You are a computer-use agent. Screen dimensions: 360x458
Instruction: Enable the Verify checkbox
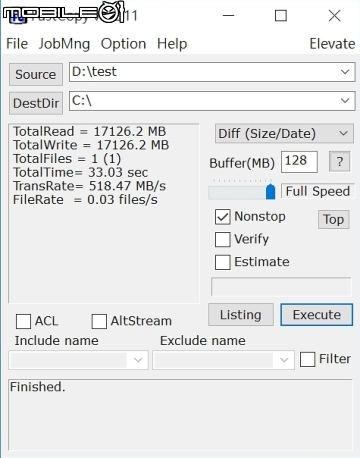coord(222,239)
